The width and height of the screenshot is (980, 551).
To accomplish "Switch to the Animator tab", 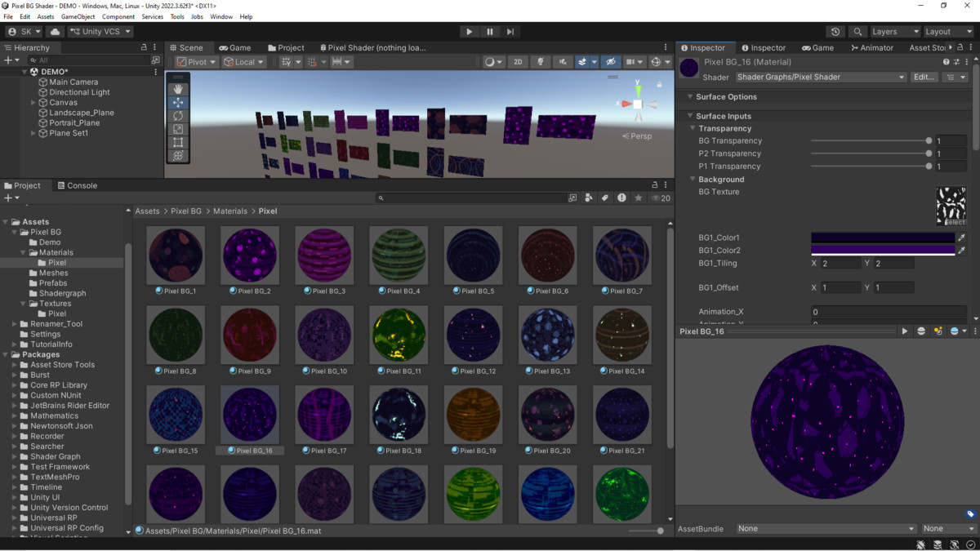I will [x=871, y=47].
